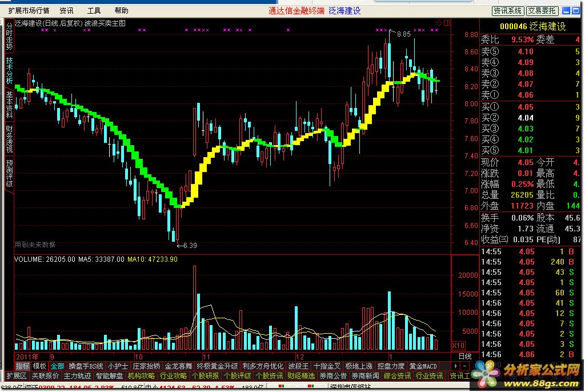Viewport: 585px width, 392px height.
Task: Select the 小护士 indicator tab
Action: (x=118, y=366)
